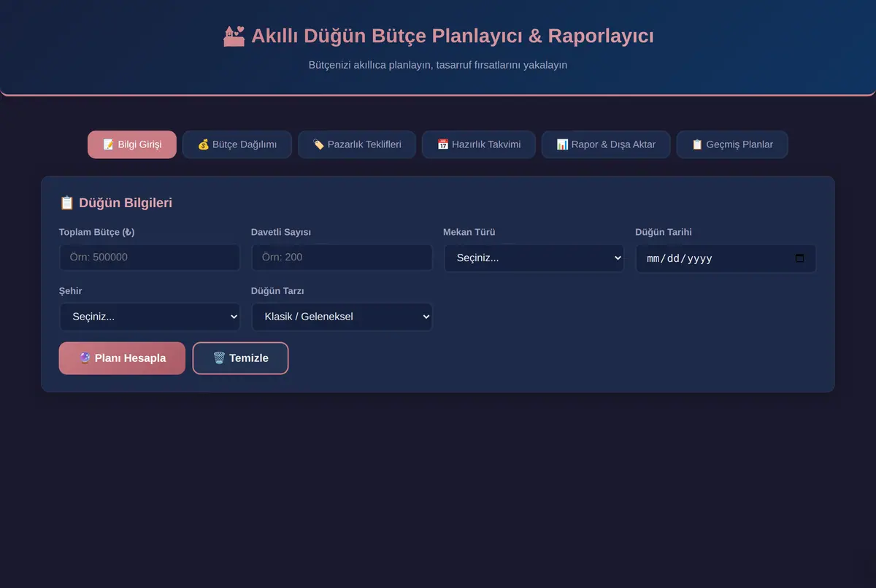Open the Bilgi Girişi tab
Viewport: 876px width, 588px height.
tap(132, 144)
